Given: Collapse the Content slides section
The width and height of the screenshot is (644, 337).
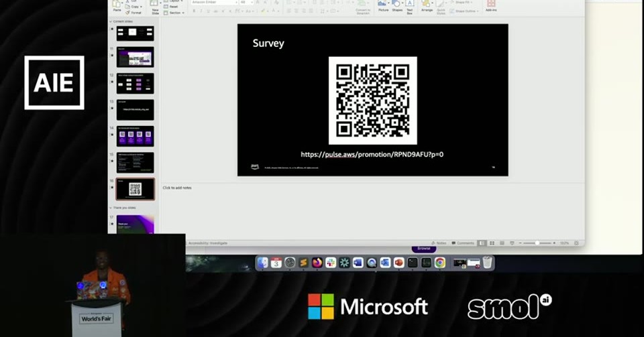Looking at the screenshot, I should click(x=111, y=21).
